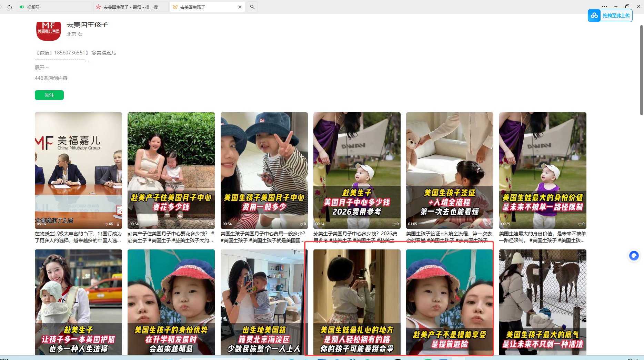Click heart icon on 美国生娃最大的身份价值 video
This screenshot has height=360, width=644.
[580, 224]
